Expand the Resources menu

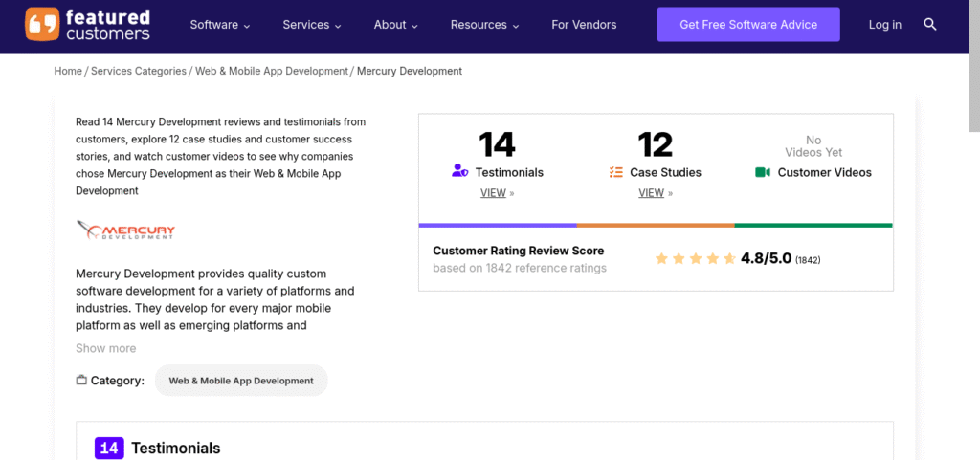coord(485,25)
